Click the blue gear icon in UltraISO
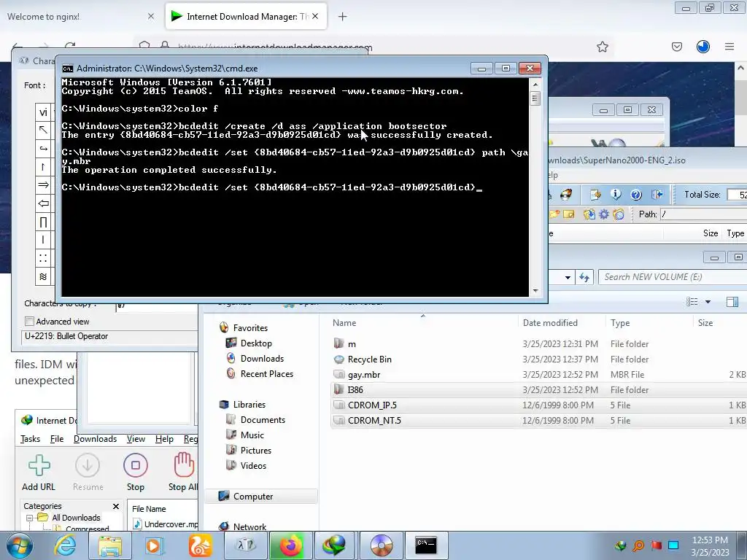The height and width of the screenshot is (560, 747). (x=603, y=214)
